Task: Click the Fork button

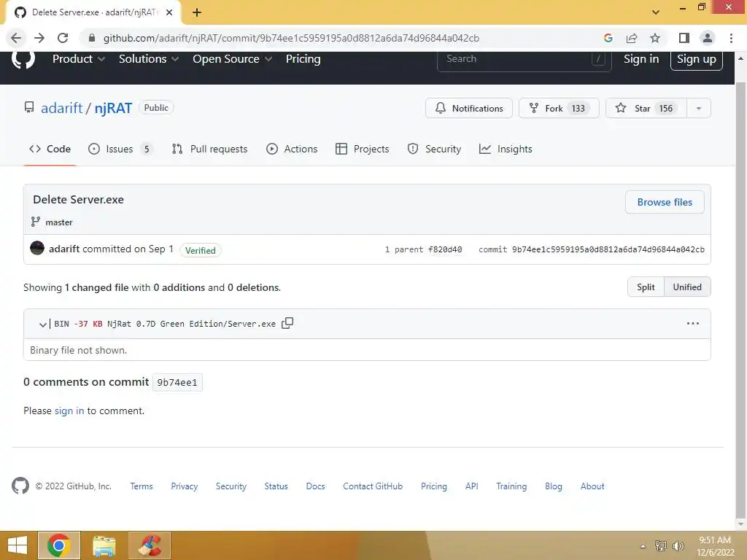Action: 559,108
